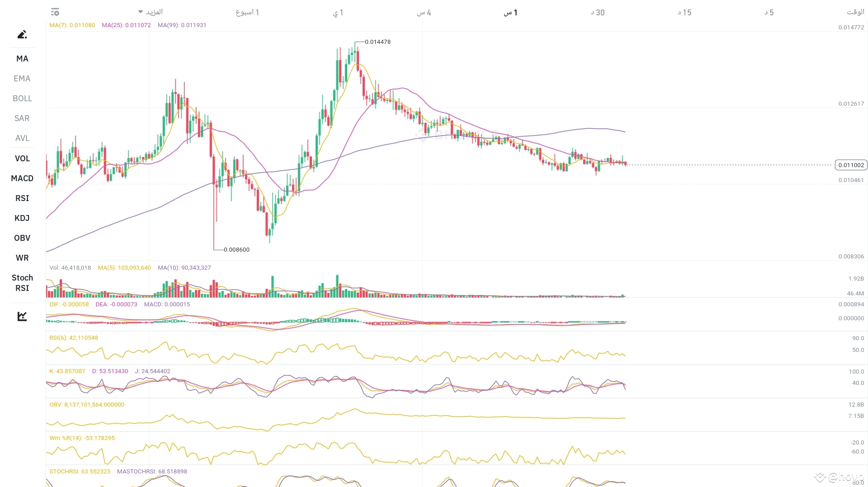Select the 15-minute timeframe

(684, 12)
